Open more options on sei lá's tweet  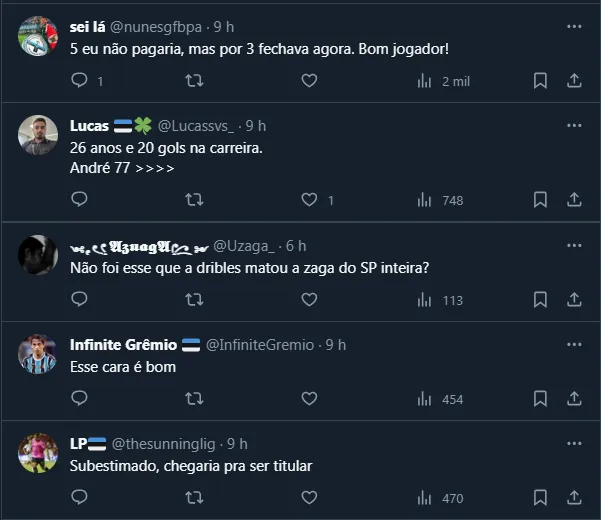point(574,26)
